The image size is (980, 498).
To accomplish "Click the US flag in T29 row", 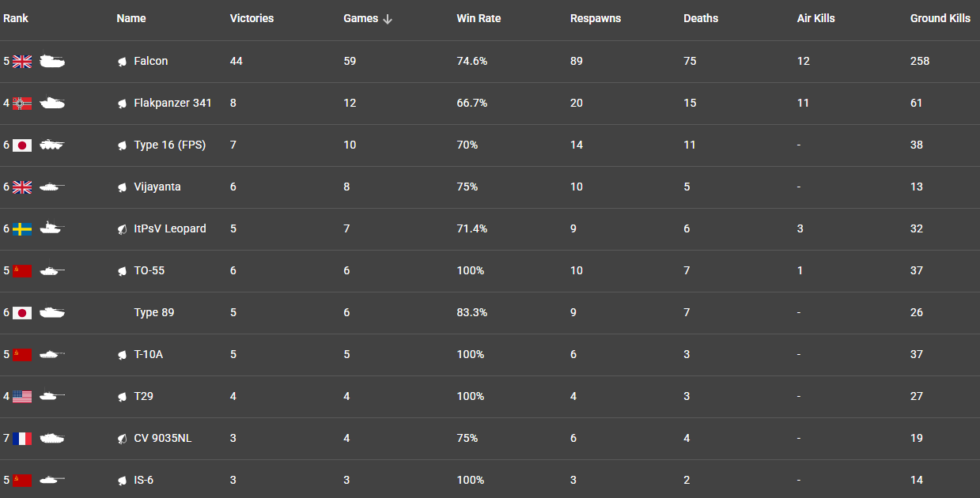I will pos(22,397).
